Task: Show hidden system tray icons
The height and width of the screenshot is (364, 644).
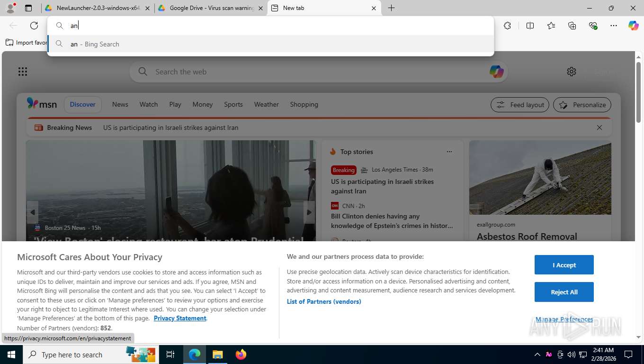Action: pos(537,355)
